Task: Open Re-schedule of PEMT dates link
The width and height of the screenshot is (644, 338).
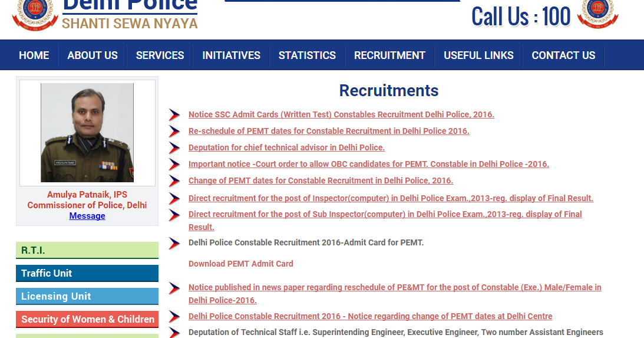Action: (329, 131)
